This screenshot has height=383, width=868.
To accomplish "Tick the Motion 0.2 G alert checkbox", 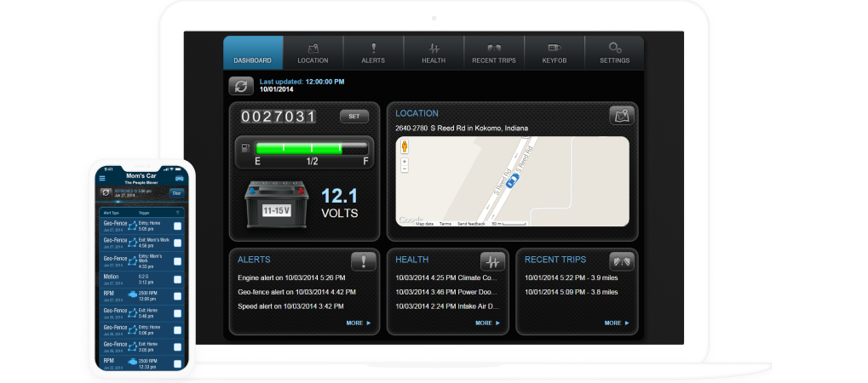I will [177, 278].
